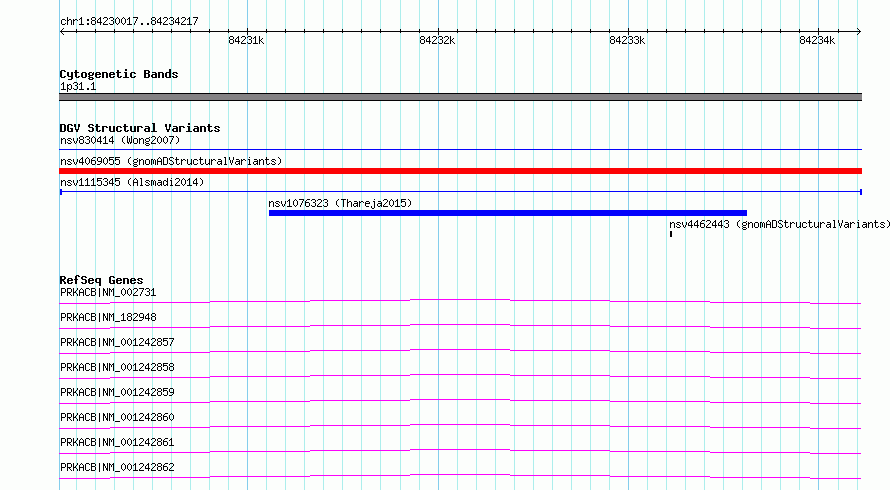Click the nsv1115345 (Alsmadi2014) variant label

click(x=132, y=182)
